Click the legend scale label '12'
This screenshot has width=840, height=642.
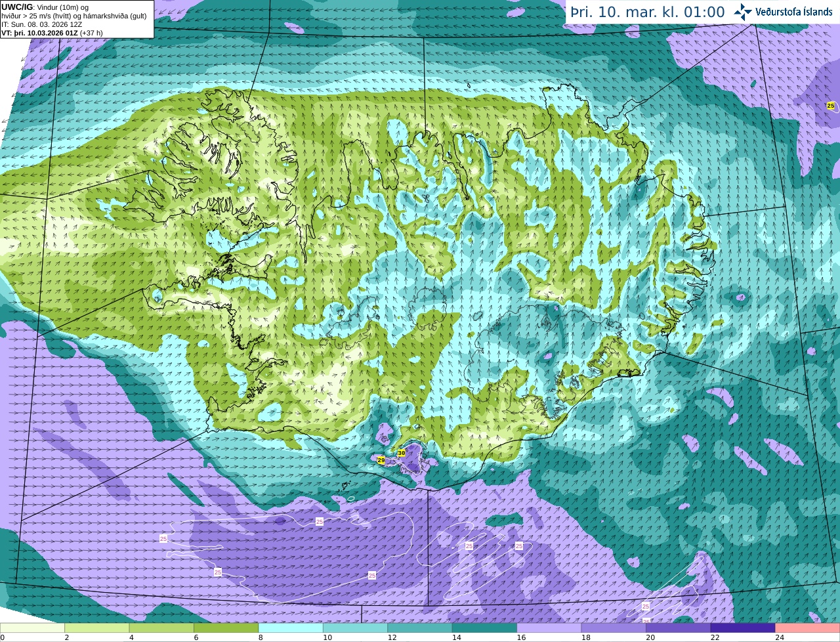[392, 637]
